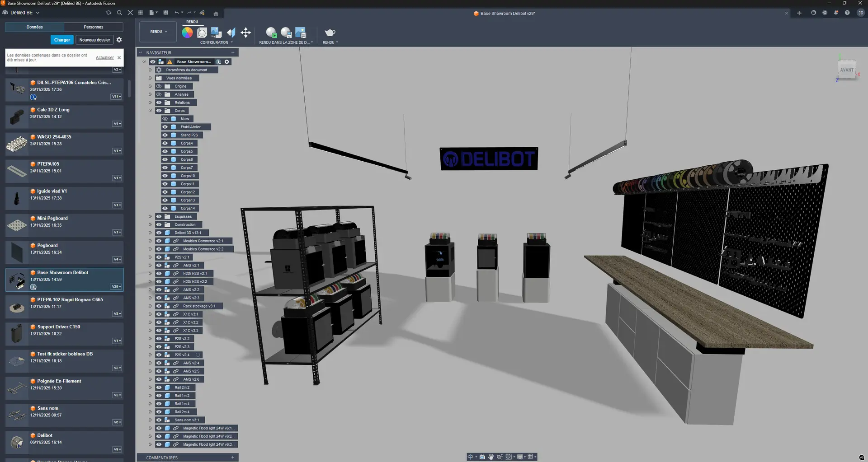Click the Scene Settings icon
Viewport: 868px width, 462px height.
click(x=202, y=33)
